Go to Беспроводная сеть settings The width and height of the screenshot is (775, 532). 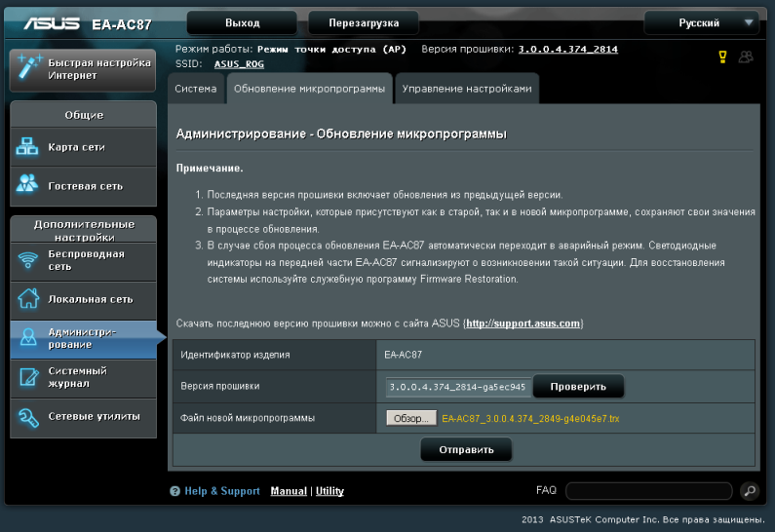pos(83,260)
